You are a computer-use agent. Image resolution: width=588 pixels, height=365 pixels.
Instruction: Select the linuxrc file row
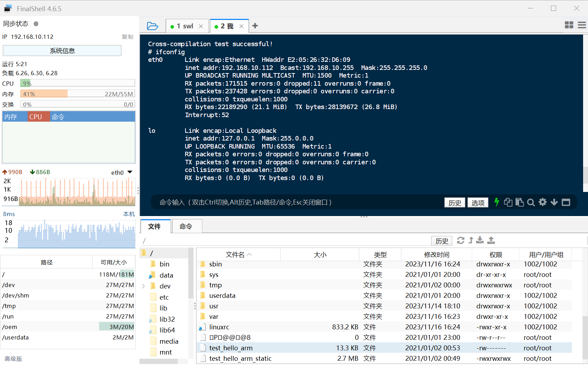click(x=384, y=327)
